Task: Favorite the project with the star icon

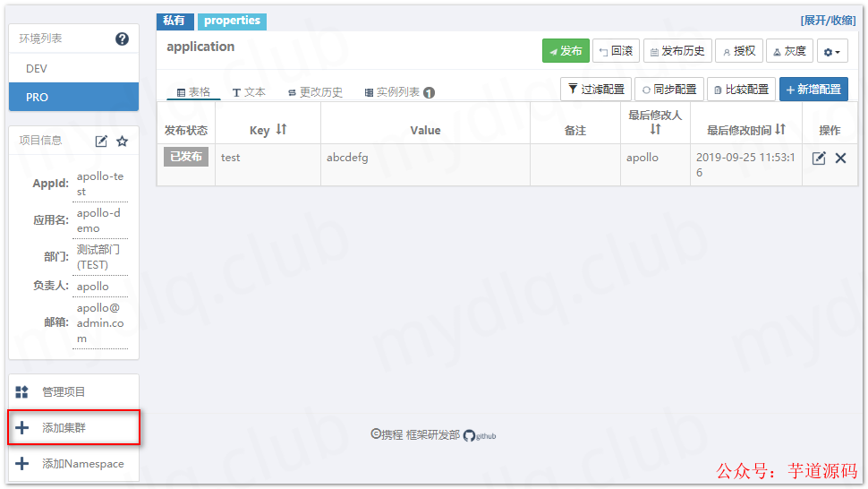Action: pos(123,142)
